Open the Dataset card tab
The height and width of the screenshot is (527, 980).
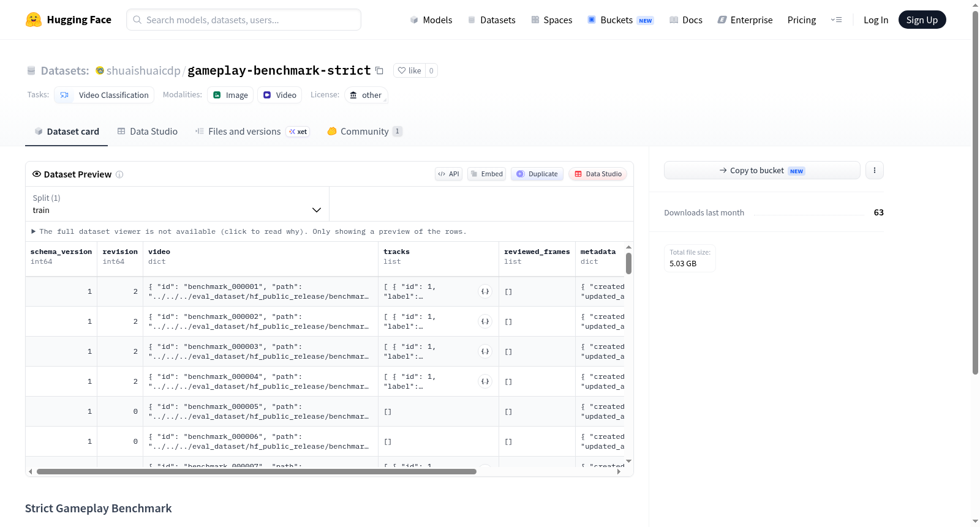click(67, 132)
